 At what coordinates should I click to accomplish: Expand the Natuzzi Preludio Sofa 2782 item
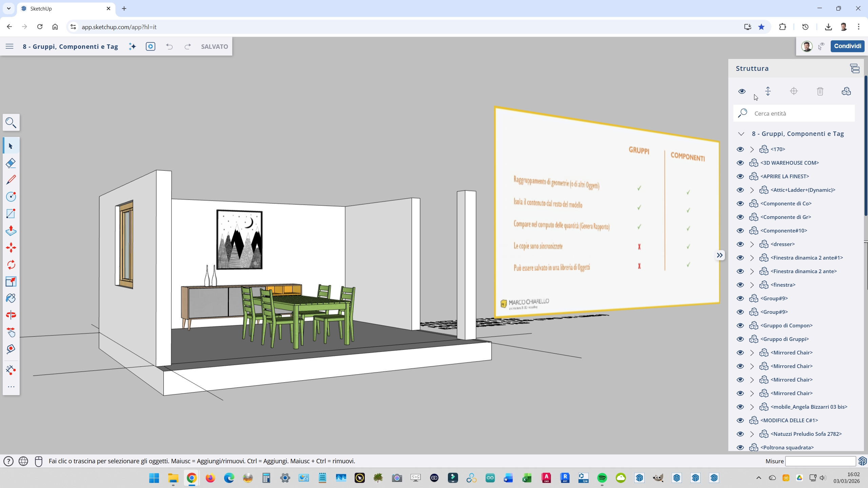click(x=752, y=434)
